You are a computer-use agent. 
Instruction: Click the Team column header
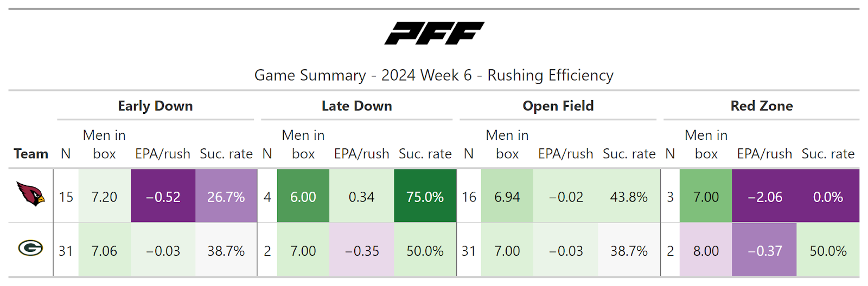click(x=31, y=154)
